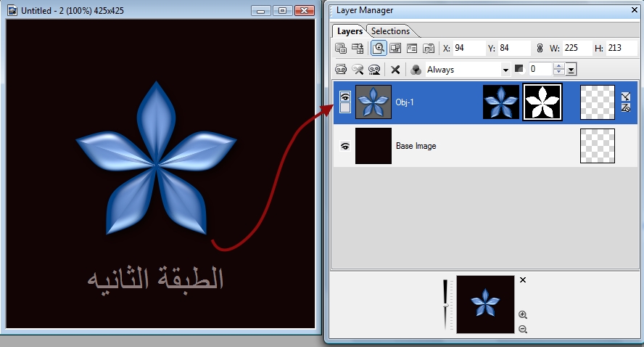Click the first icon in Layers toolbar
The image size is (644, 347).
click(x=341, y=49)
